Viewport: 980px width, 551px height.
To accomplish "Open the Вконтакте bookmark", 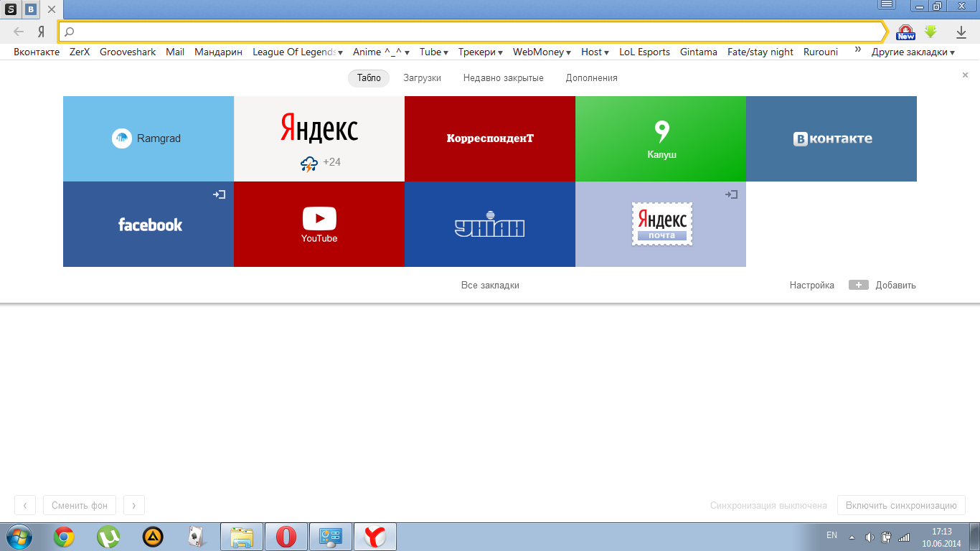I will tap(37, 52).
